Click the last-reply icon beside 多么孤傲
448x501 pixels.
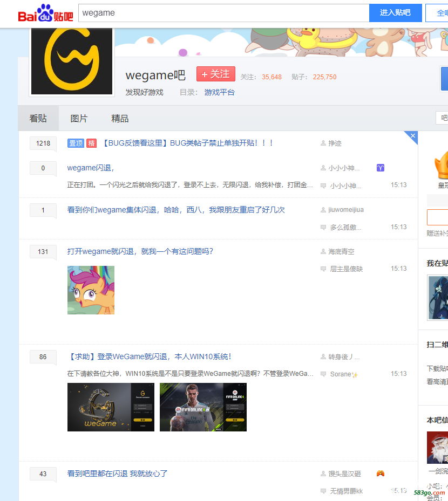pos(323,228)
